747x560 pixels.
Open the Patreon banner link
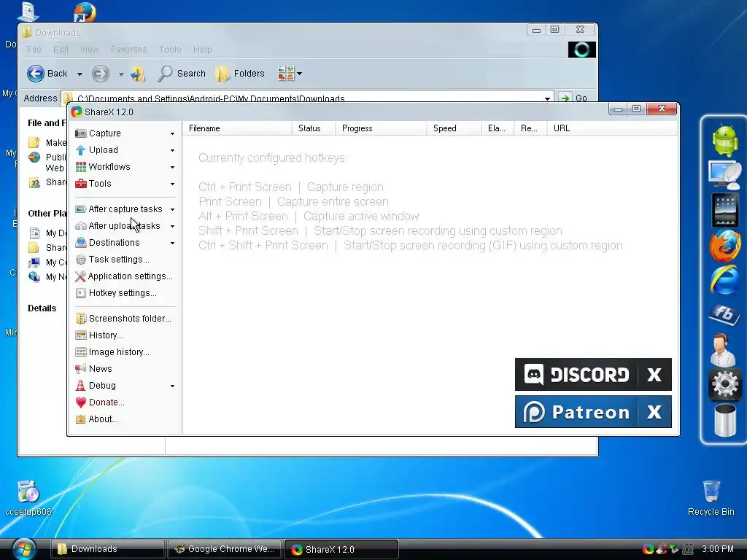pyautogui.click(x=577, y=412)
